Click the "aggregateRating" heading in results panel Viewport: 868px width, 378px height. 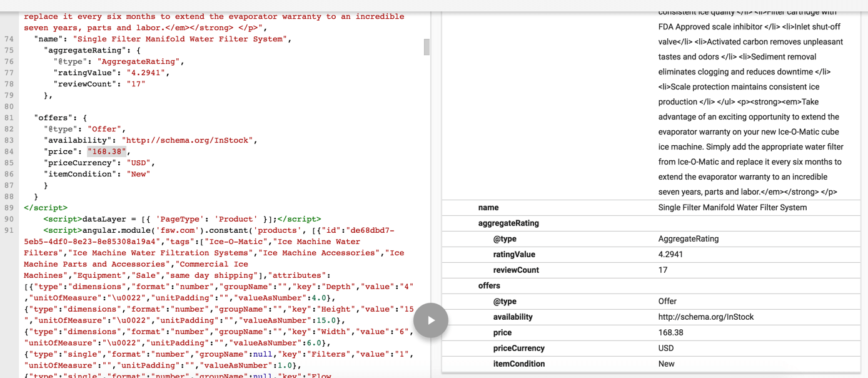tap(508, 223)
